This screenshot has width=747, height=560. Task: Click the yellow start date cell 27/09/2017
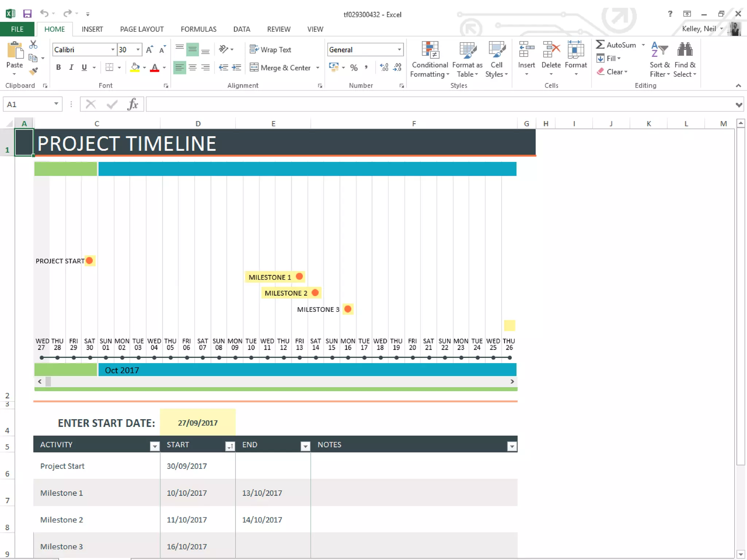(x=198, y=423)
